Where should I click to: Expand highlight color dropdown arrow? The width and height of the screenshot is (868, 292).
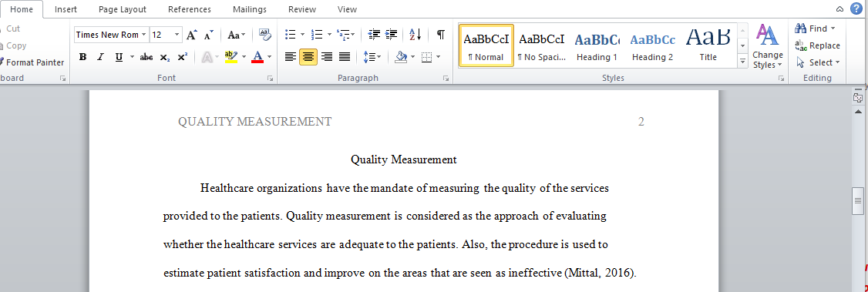click(x=244, y=57)
